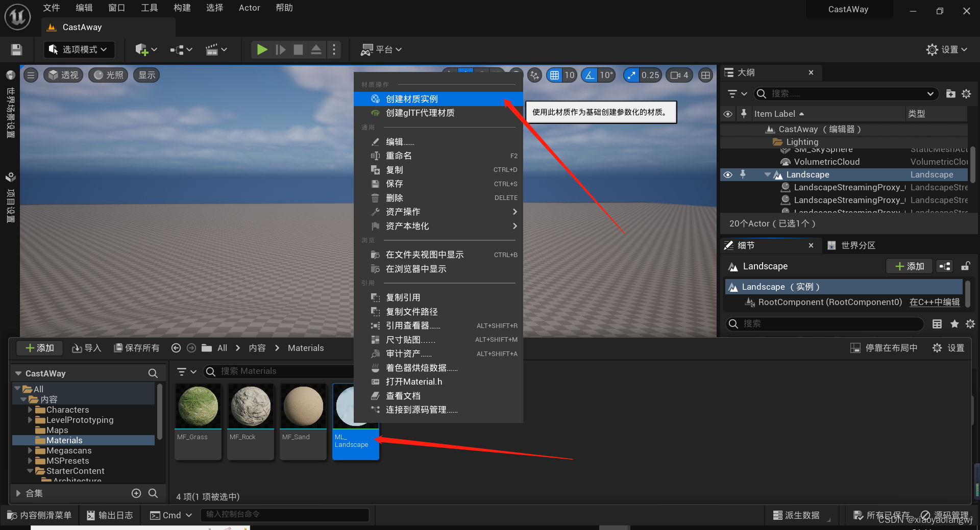
Task: Open the add content cube dropdown
Action: pos(146,49)
